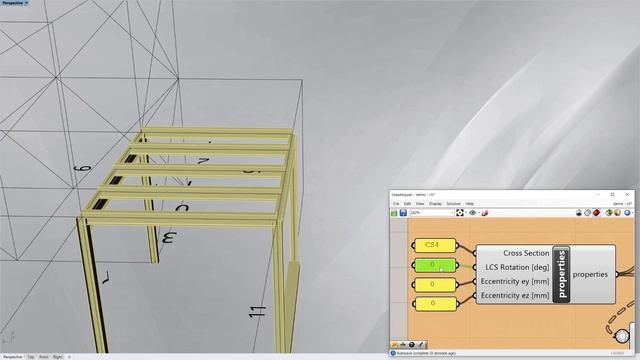The width and height of the screenshot is (640, 360).
Task: Click the pencil markup widget icon
Action: tap(420, 345)
